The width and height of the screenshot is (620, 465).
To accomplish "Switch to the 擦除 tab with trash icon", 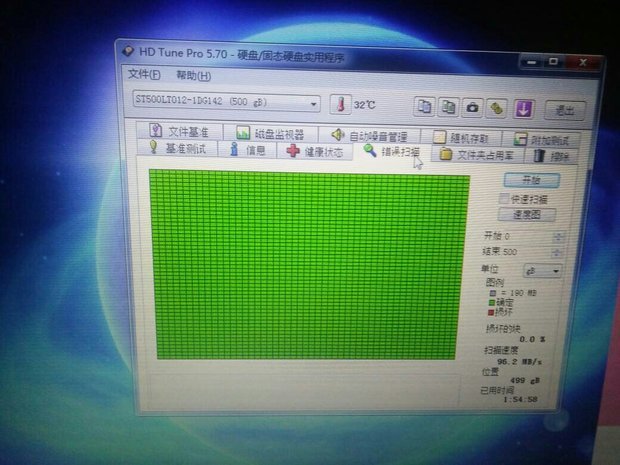I will point(552,156).
